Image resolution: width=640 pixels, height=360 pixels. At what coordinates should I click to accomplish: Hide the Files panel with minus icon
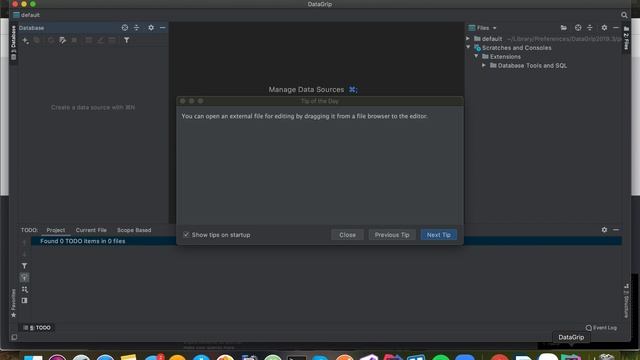tap(616, 28)
